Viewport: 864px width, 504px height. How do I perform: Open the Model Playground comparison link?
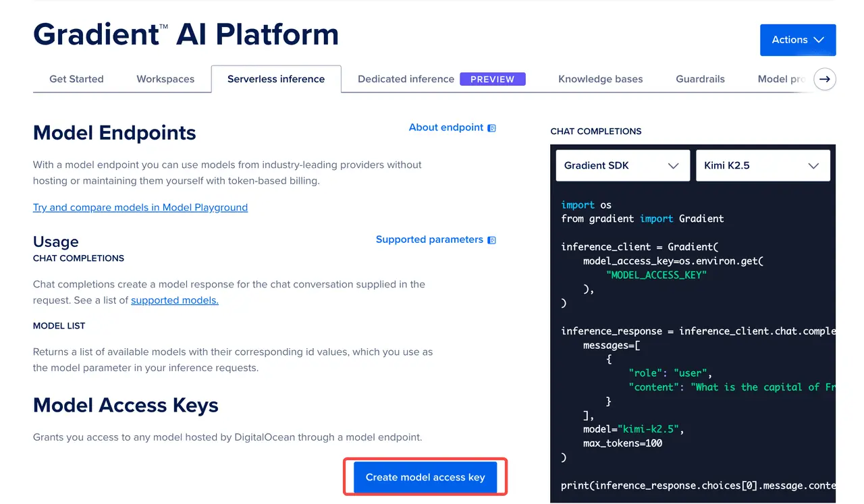pyautogui.click(x=140, y=207)
